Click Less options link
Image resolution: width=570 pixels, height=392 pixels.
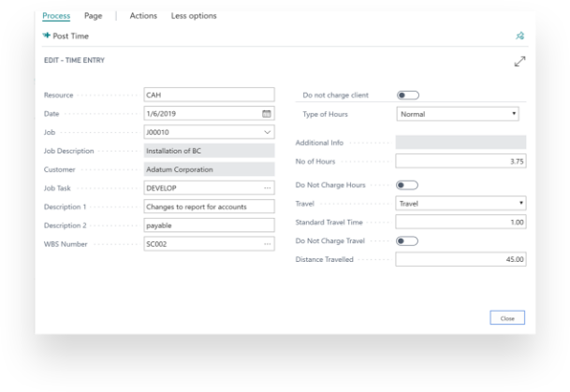click(194, 16)
